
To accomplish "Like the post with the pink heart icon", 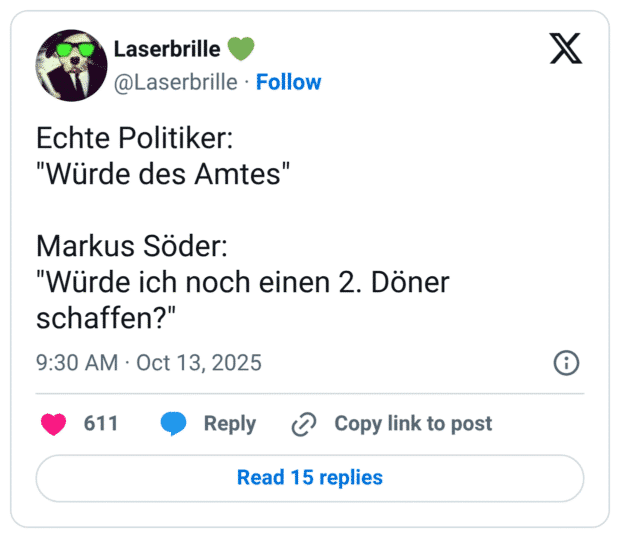I will point(54,424).
